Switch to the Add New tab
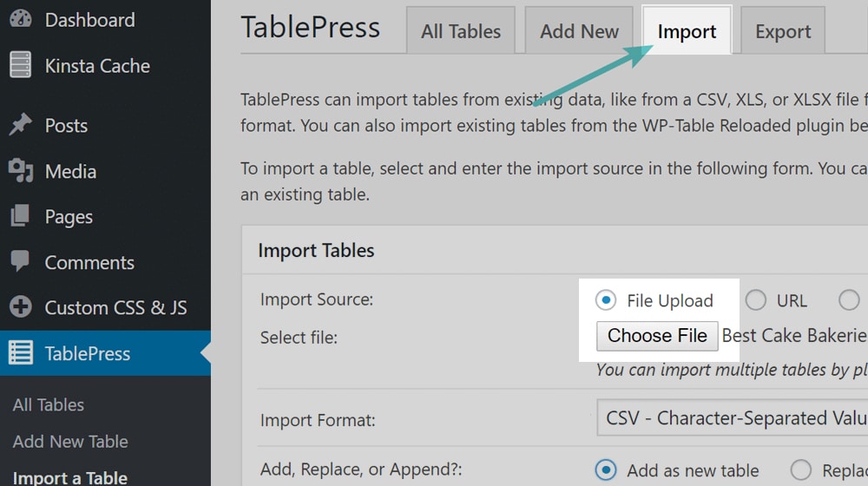 [x=579, y=30]
